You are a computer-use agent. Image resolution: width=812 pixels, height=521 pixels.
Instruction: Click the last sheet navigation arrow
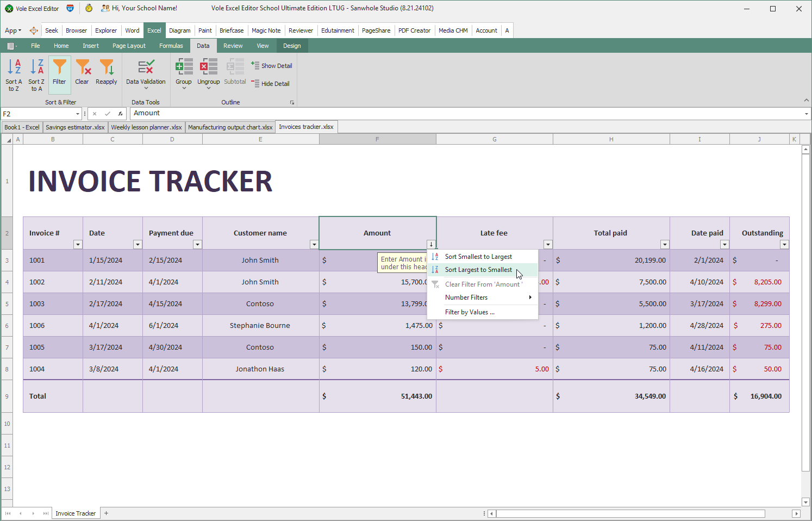tap(46, 513)
